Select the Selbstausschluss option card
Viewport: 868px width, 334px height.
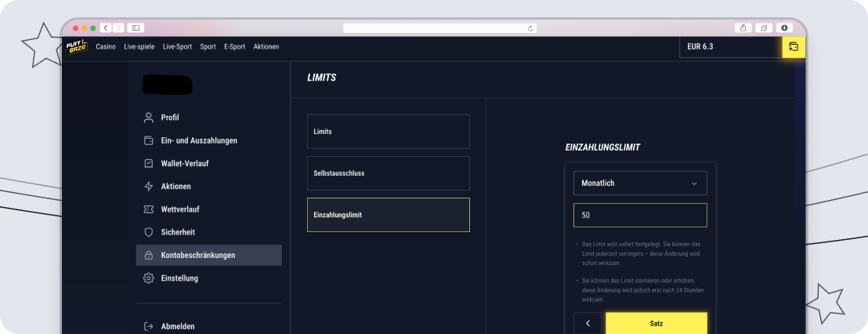(x=389, y=173)
